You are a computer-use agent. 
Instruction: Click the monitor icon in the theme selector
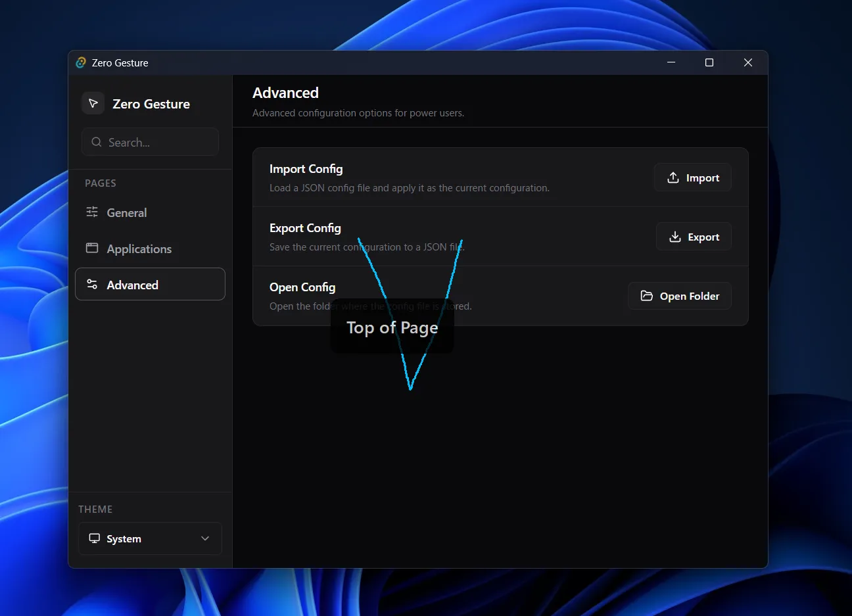(x=95, y=538)
